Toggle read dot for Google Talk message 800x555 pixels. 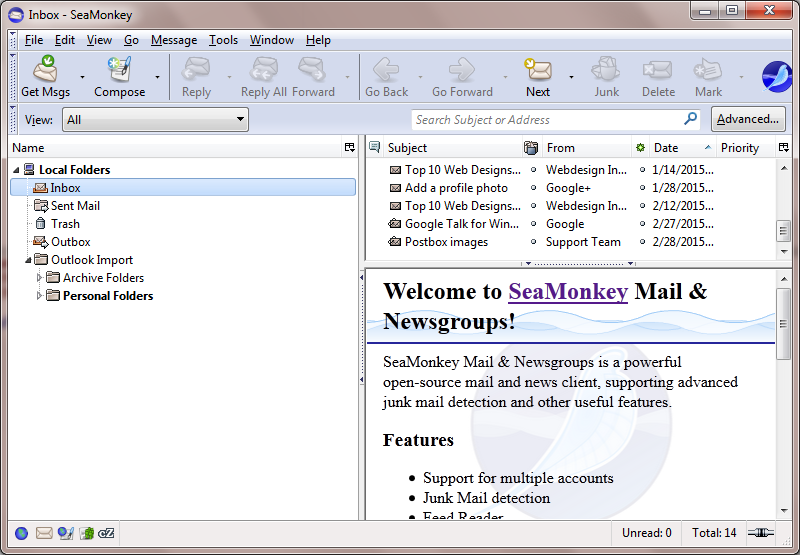coord(533,224)
